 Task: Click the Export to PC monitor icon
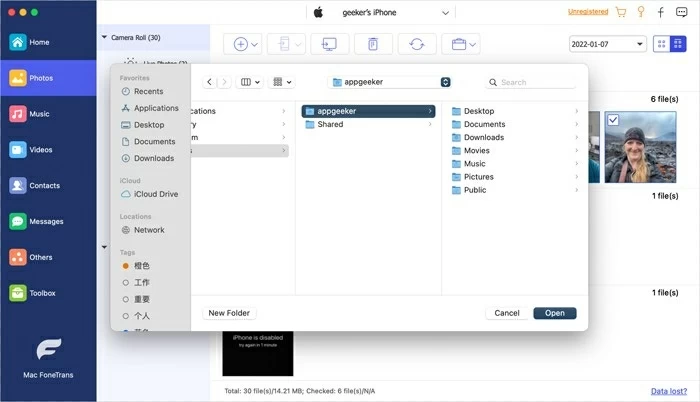tap(329, 44)
